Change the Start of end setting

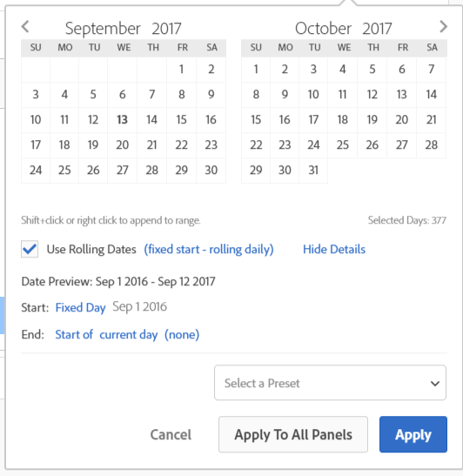pos(74,334)
